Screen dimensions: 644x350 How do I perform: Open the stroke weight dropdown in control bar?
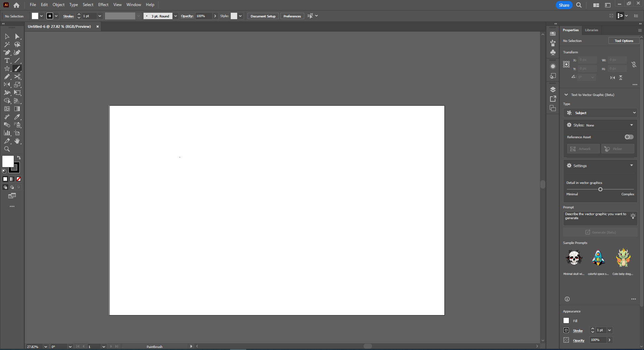[100, 16]
